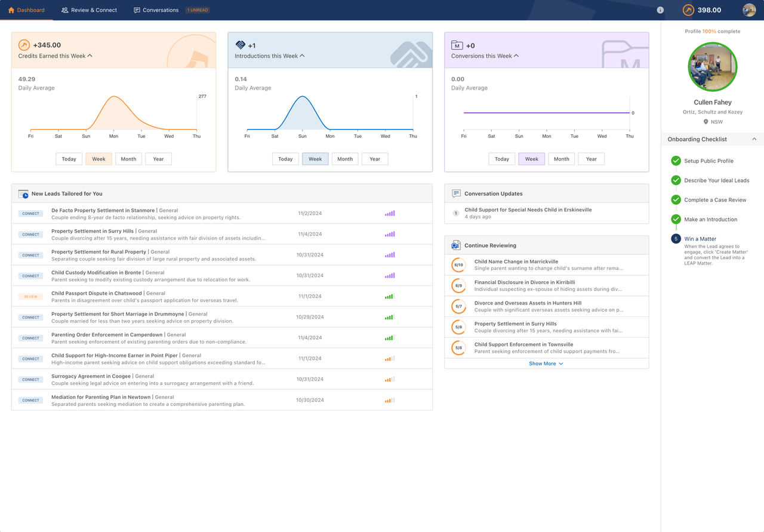Click the credits coin icon next to 398.00
The height and width of the screenshot is (532, 764).
pyautogui.click(x=688, y=10)
